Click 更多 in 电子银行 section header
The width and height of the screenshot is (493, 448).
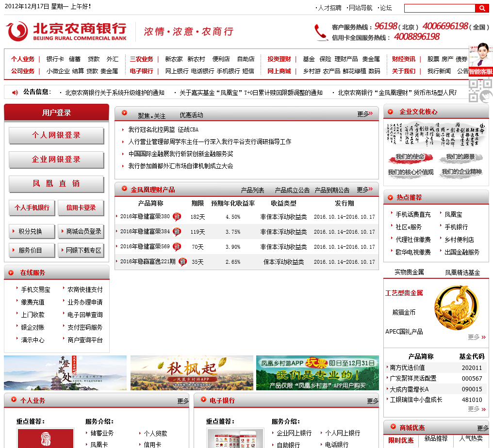click(373, 401)
